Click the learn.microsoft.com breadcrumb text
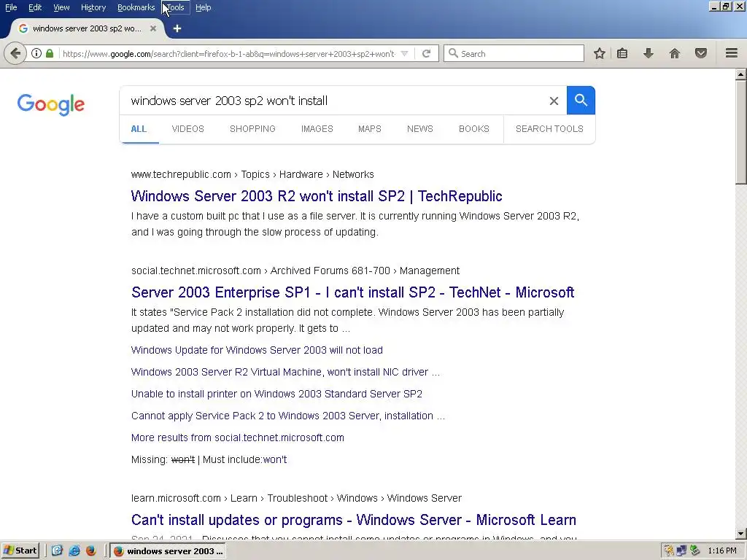 point(176,498)
